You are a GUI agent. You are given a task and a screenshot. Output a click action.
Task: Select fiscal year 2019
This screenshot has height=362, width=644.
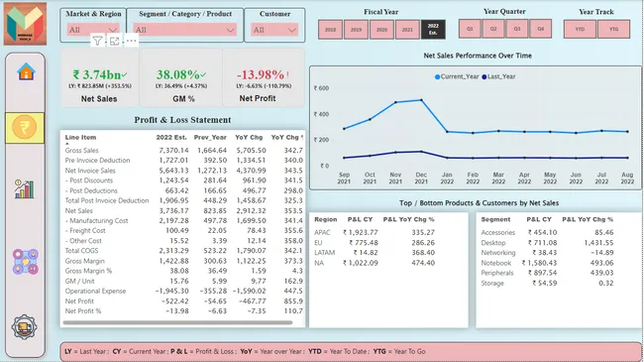click(x=356, y=30)
